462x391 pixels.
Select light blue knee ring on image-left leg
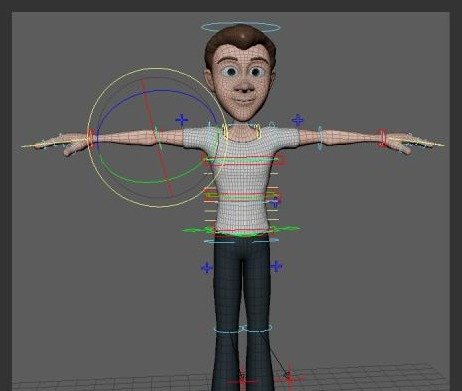[x=227, y=330]
